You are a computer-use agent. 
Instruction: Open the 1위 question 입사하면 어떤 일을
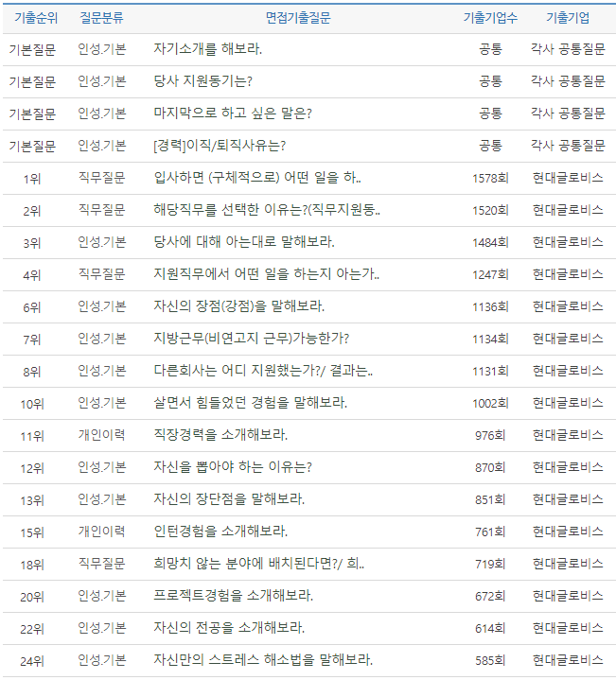pos(257,178)
